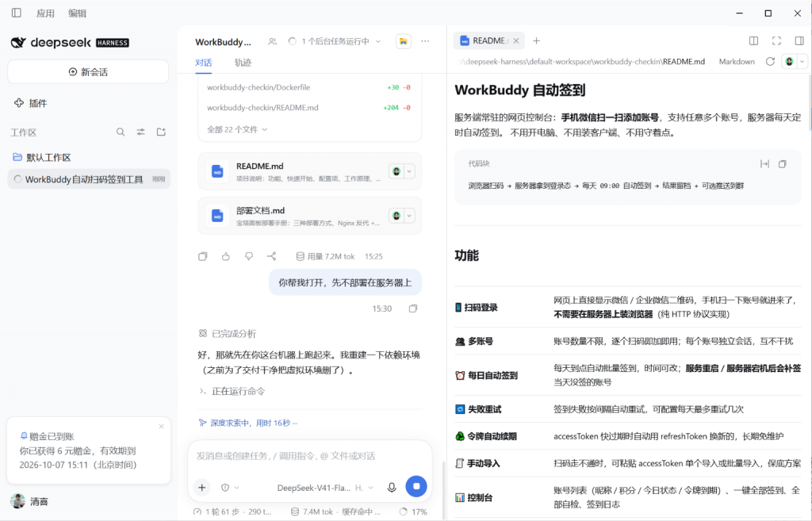Share the assistant reply
Screen dimensions: 812x521
[x=271, y=256]
